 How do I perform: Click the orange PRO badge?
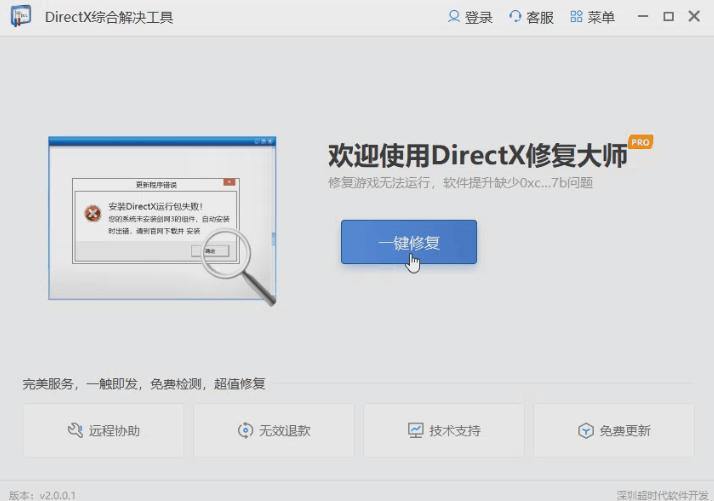[640, 143]
